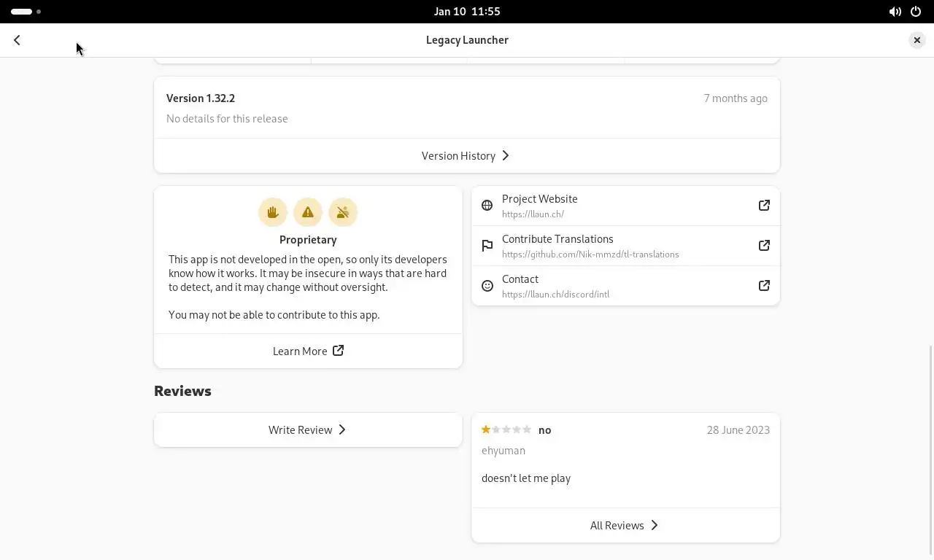Image resolution: width=934 pixels, height=560 pixels.
Task: Click the external link icon next to Learn More
Action: (x=339, y=351)
